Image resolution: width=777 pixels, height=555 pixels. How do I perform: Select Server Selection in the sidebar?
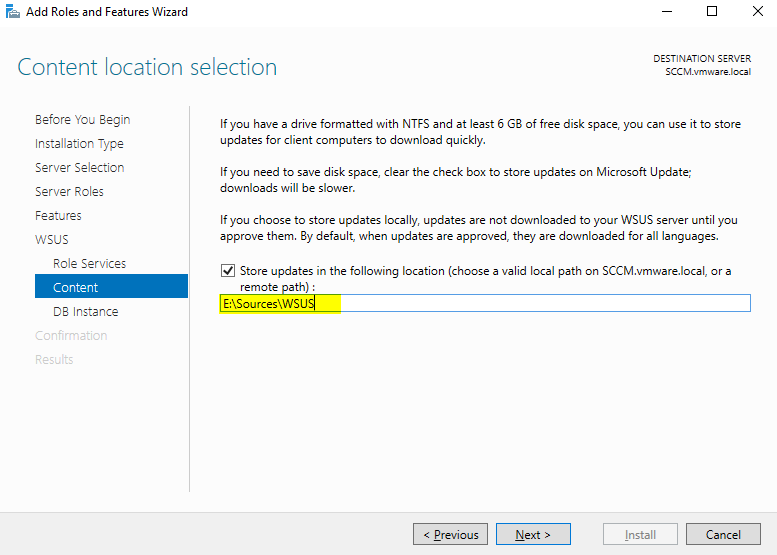(x=79, y=167)
